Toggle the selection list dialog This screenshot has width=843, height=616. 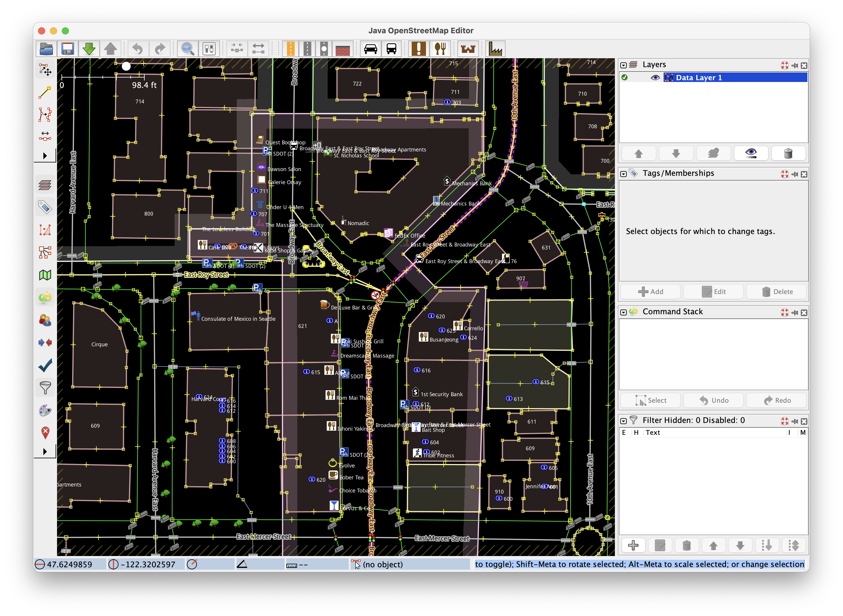[x=45, y=230]
